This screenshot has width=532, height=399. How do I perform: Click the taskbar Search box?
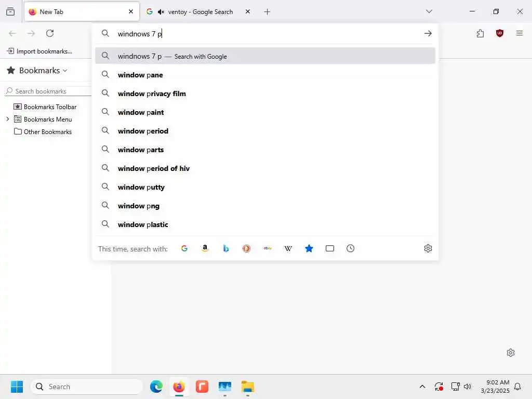coord(87,387)
